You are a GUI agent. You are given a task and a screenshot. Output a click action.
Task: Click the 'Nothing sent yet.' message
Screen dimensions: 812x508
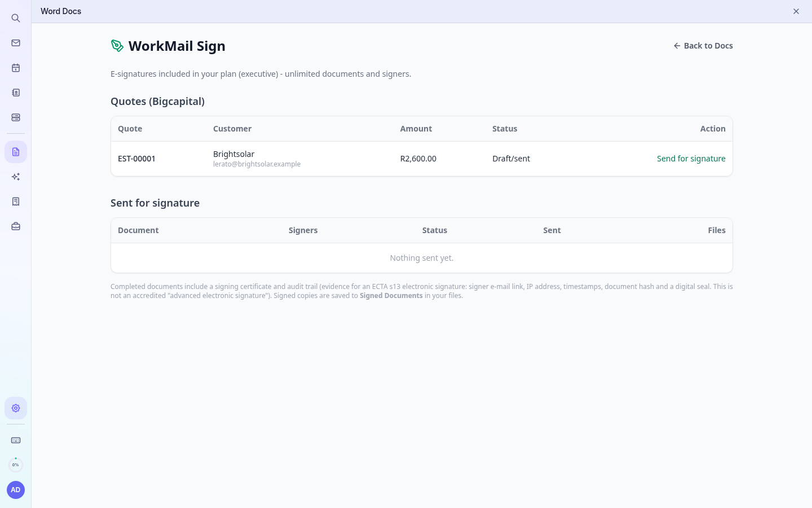[x=422, y=258]
